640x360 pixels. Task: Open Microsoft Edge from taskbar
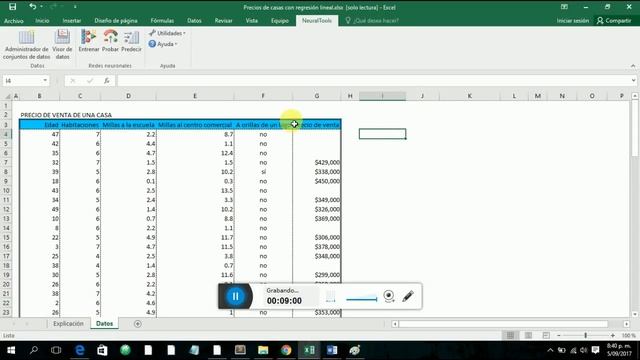coord(80,350)
